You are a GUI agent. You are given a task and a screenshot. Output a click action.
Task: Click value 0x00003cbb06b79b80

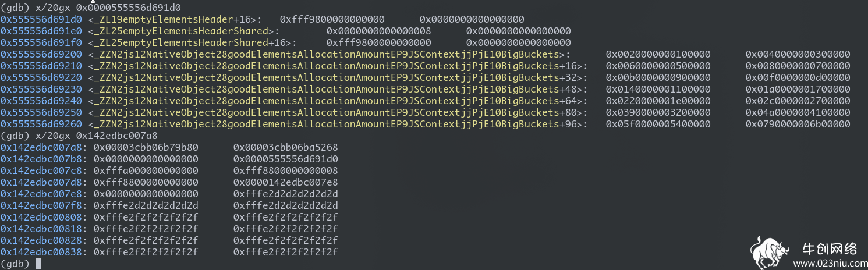pos(146,147)
